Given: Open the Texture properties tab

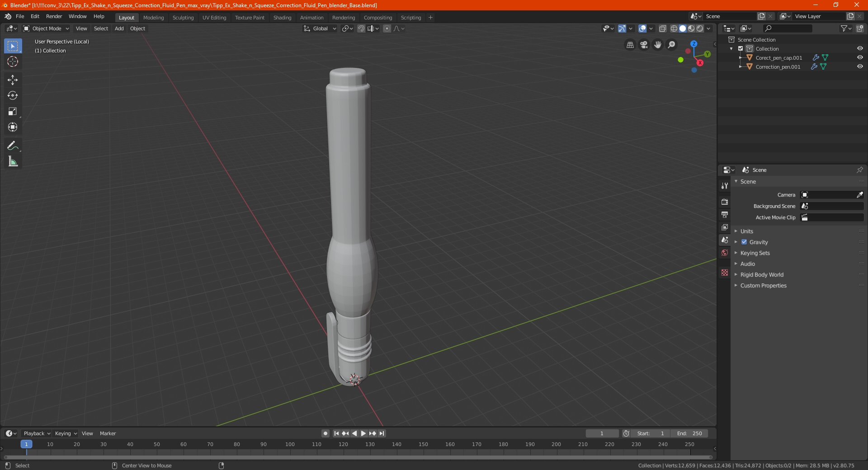Looking at the screenshot, I should pos(725,273).
